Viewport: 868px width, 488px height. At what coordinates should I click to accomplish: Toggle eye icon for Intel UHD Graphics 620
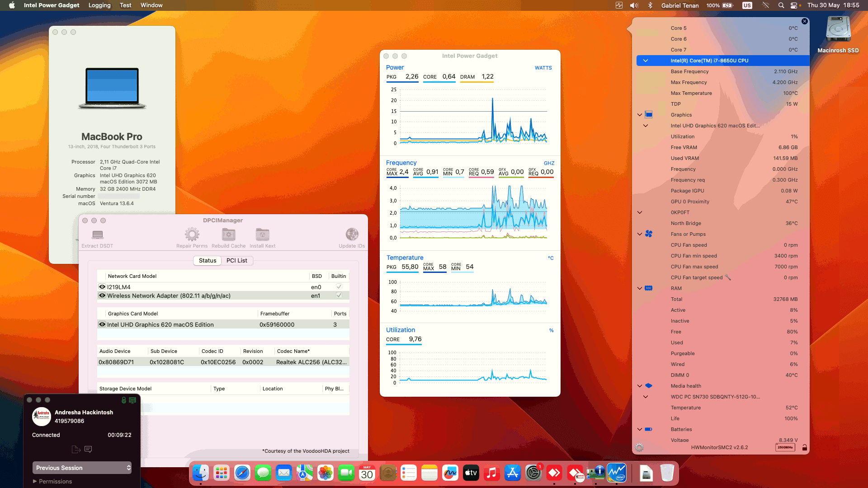coord(102,324)
